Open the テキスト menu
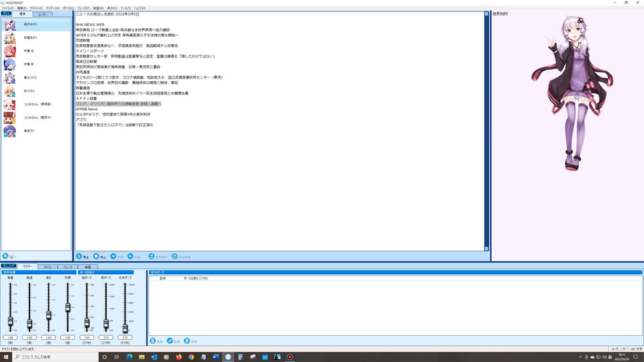This screenshot has width=644, height=362. click(36, 8)
